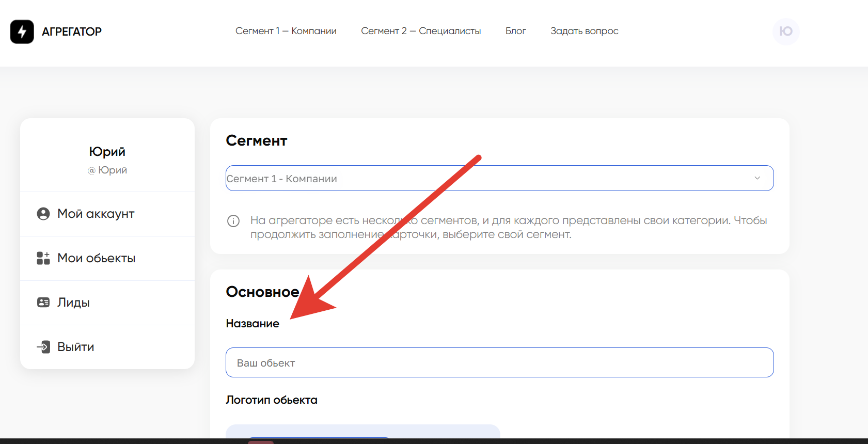Image resolution: width=868 pixels, height=444 pixels.
Task: Click the info icon by segment hint
Action: 233,221
